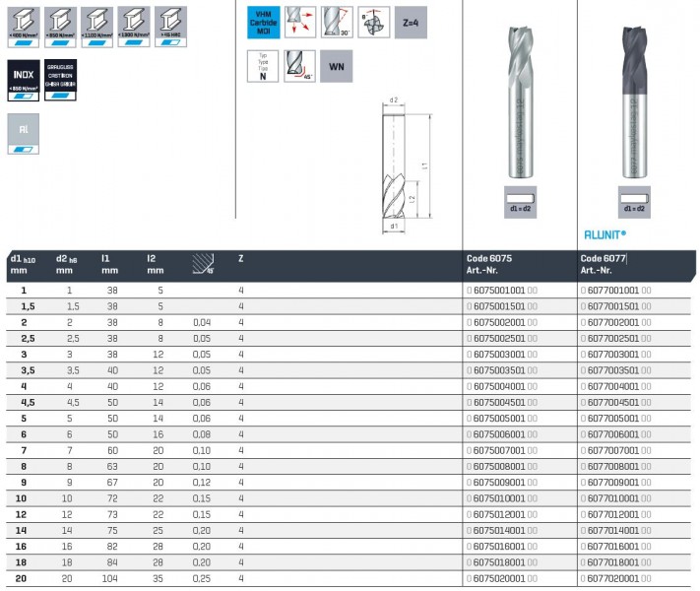Click the WN shank type icon
This screenshot has height=591, width=700.
[x=337, y=67]
